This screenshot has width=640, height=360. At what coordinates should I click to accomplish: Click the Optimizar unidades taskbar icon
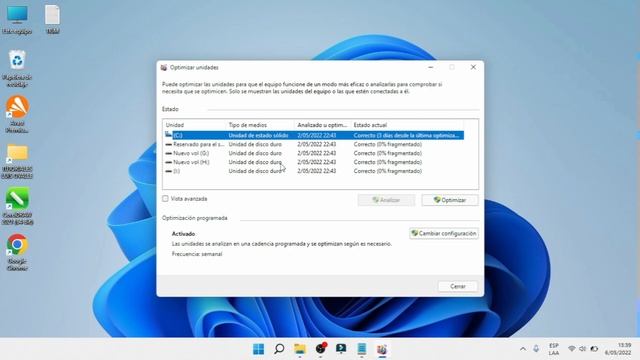point(382,349)
